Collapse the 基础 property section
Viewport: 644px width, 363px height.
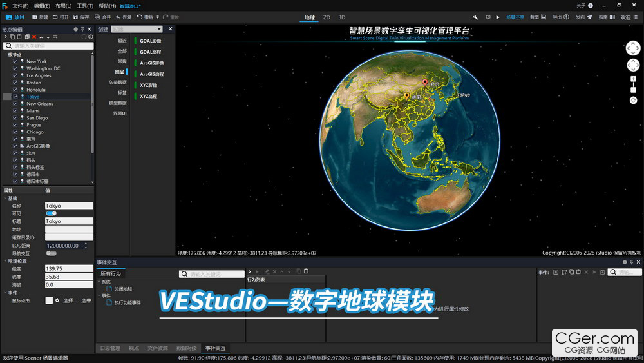coord(6,198)
